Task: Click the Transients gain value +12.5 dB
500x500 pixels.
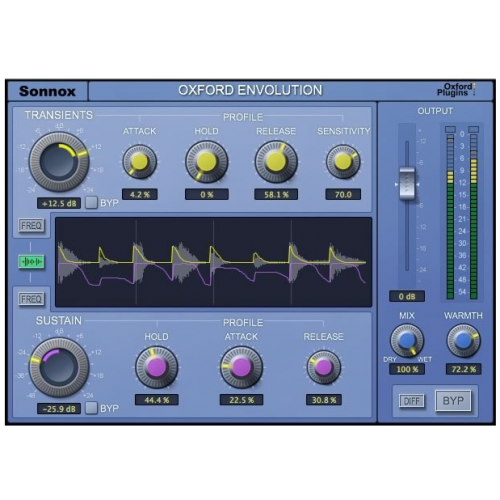Action: (59, 203)
